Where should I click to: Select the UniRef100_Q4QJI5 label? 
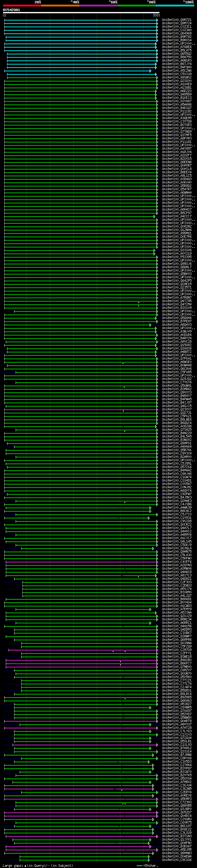177,406
